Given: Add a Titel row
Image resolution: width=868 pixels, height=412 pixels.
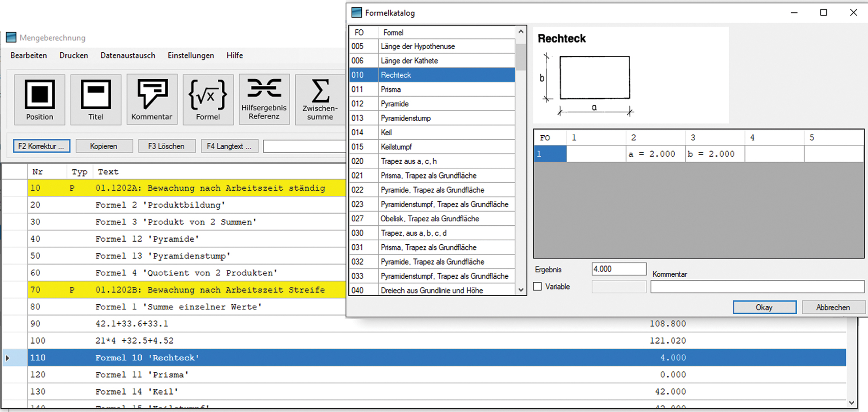Looking at the screenshot, I should (96, 99).
